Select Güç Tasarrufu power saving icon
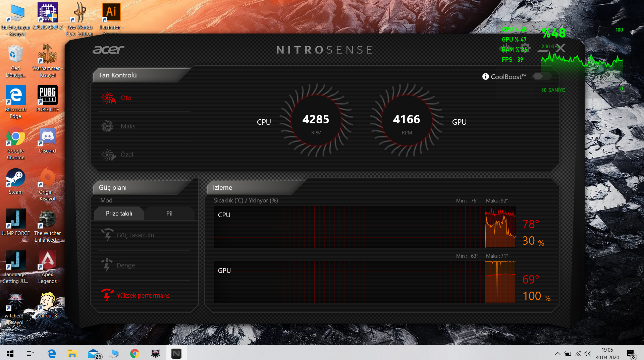The width and height of the screenshot is (644, 360). [107, 235]
